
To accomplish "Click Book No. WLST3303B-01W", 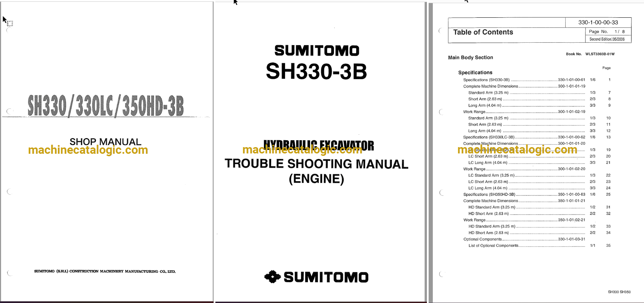I will (590, 54).
